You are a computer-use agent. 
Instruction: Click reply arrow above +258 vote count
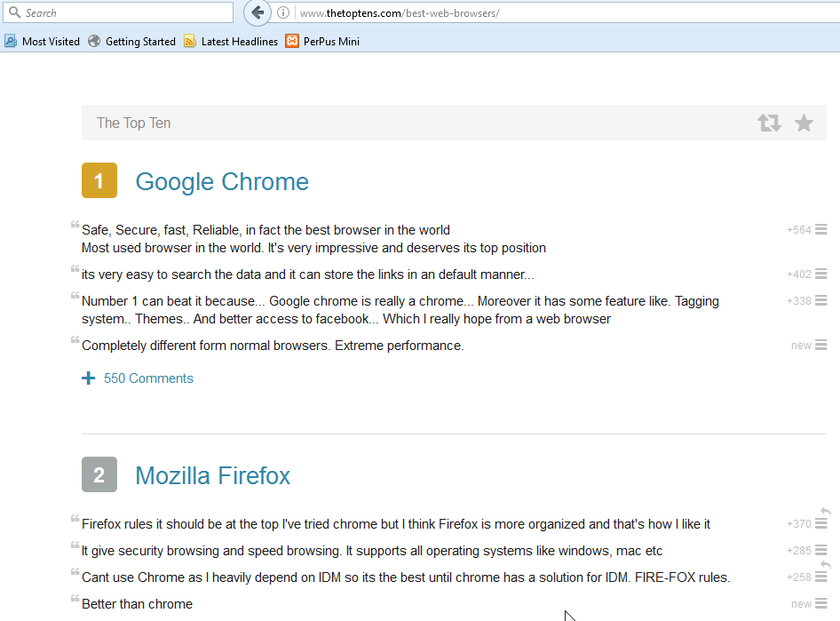tap(826, 565)
